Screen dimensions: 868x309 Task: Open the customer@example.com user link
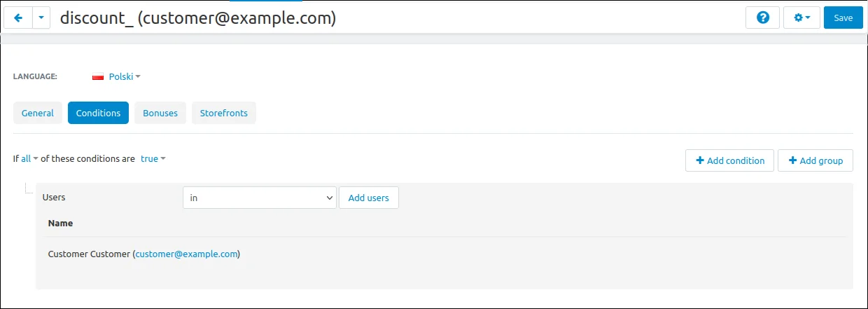point(187,254)
